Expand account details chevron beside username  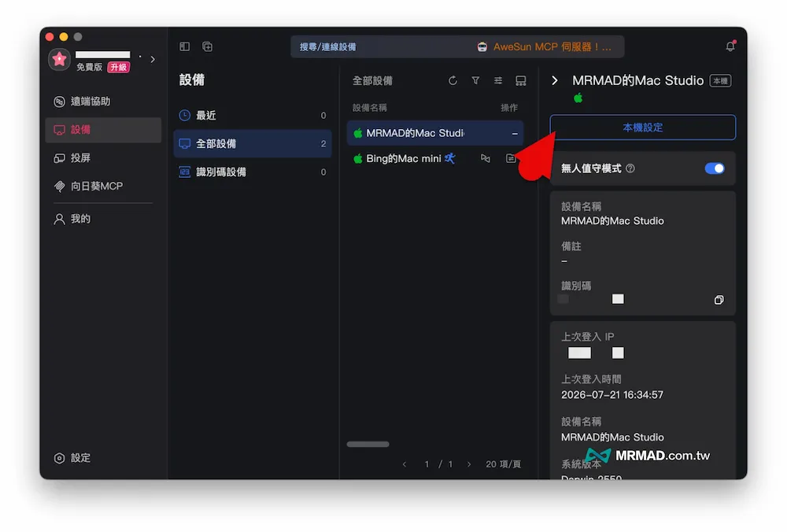[x=153, y=59]
